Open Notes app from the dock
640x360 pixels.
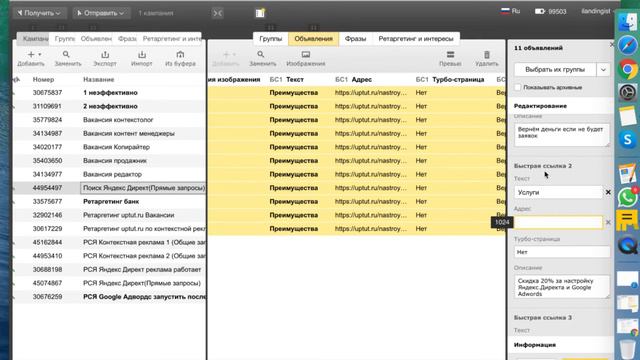coord(628,116)
